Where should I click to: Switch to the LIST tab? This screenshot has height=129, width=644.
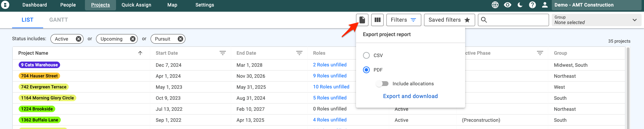pos(28,20)
